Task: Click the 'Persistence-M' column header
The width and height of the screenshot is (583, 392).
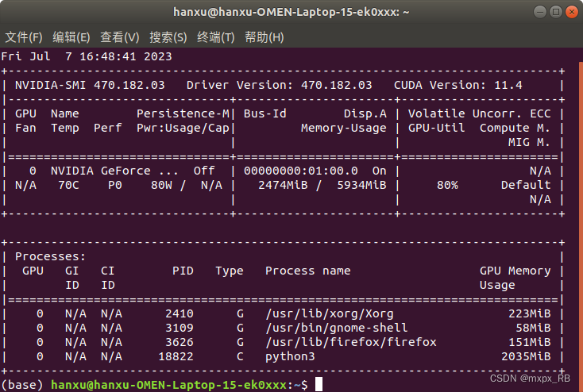Action: tap(183, 113)
